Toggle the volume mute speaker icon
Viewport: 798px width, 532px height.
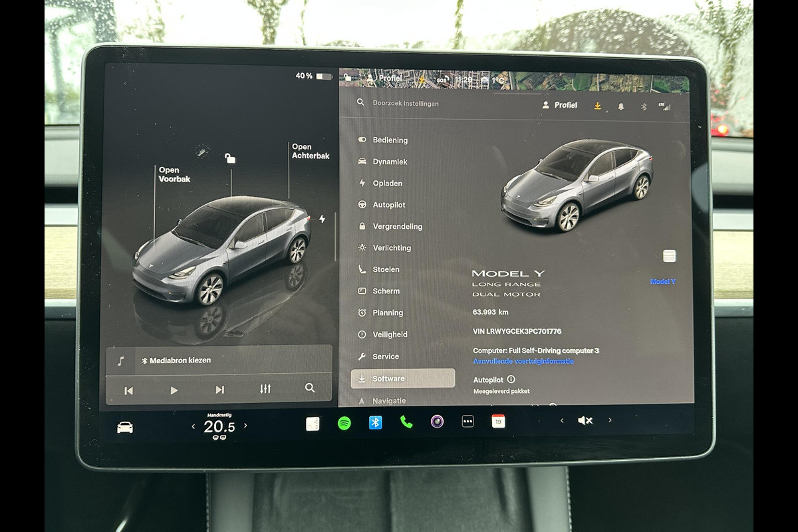click(x=585, y=420)
